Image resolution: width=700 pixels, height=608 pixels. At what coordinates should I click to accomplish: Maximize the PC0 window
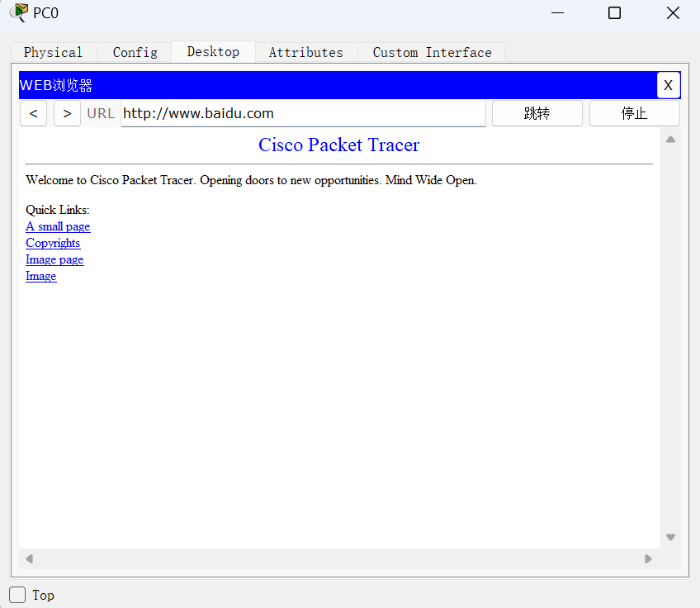pyautogui.click(x=614, y=13)
